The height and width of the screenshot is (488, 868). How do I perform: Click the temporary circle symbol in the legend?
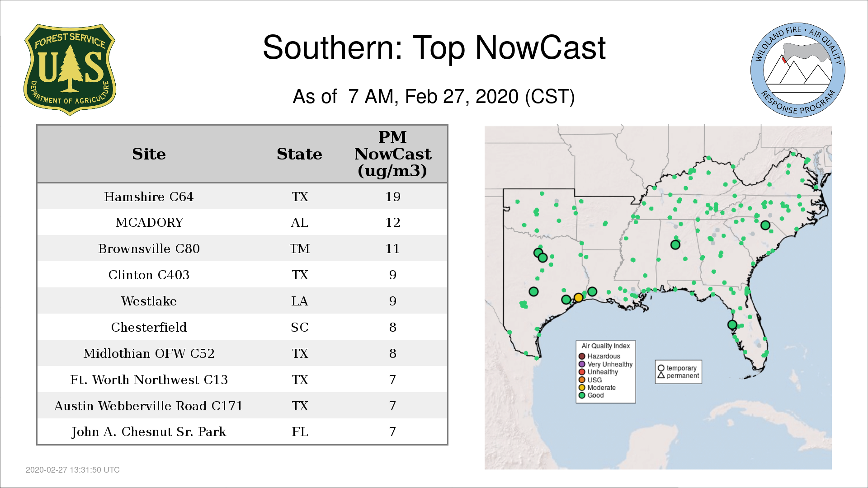coord(661,368)
